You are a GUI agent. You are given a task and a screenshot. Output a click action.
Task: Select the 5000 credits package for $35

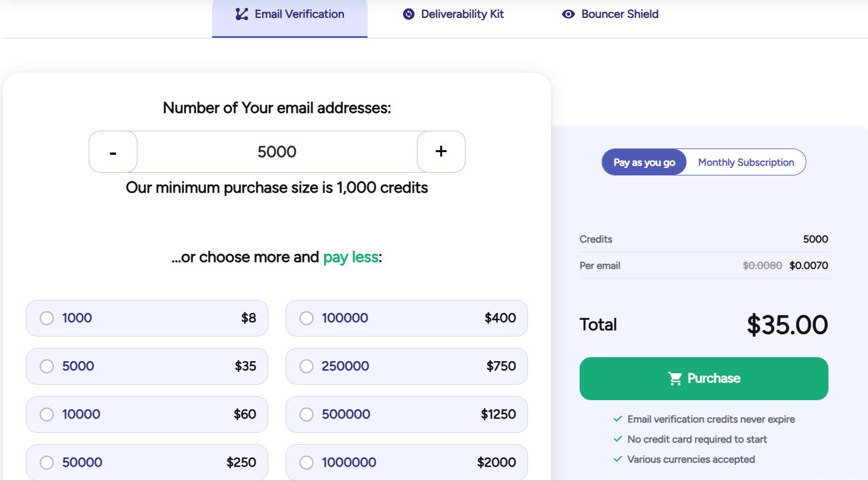[46, 366]
